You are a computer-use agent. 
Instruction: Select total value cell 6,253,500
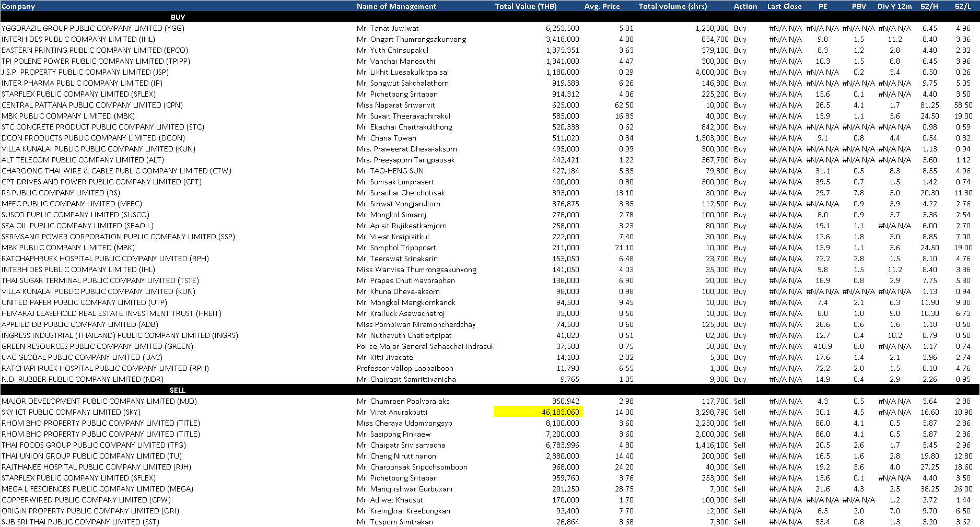(x=562, y=28)
